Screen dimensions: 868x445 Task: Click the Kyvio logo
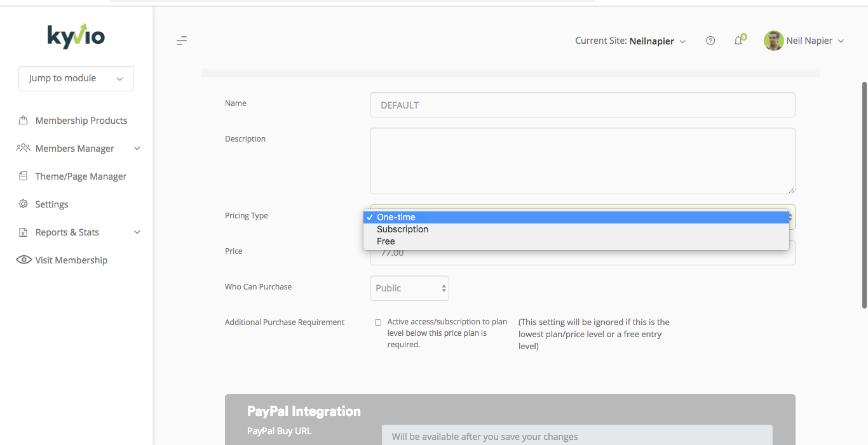pyautogui.click(x=76, y=36)
